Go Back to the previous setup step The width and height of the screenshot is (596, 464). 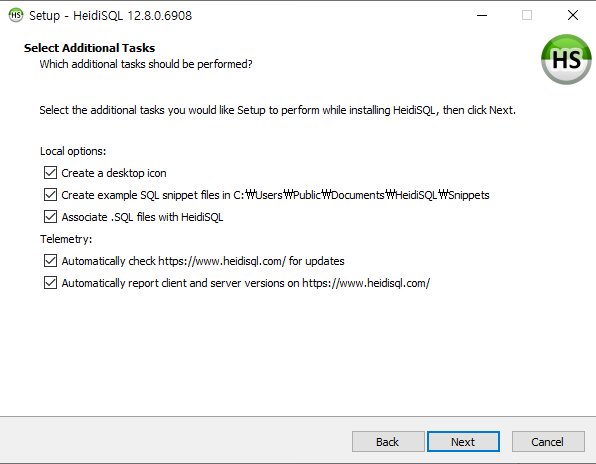coord(388,442)
